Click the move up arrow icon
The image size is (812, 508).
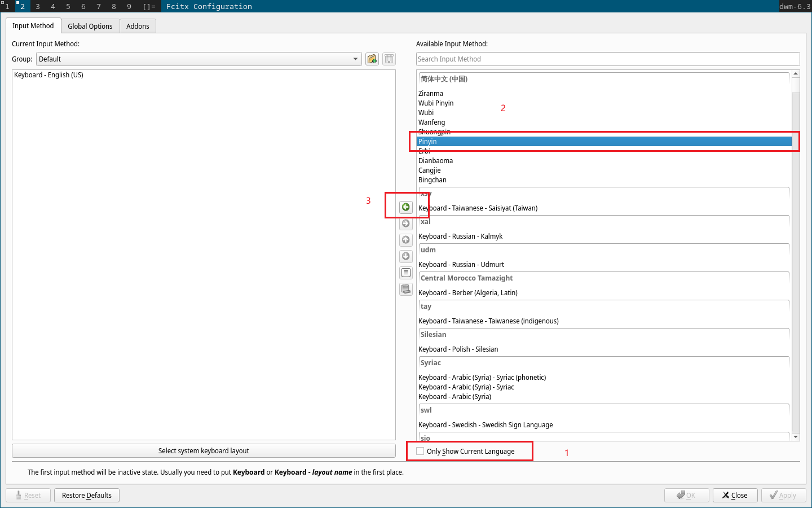406,240
